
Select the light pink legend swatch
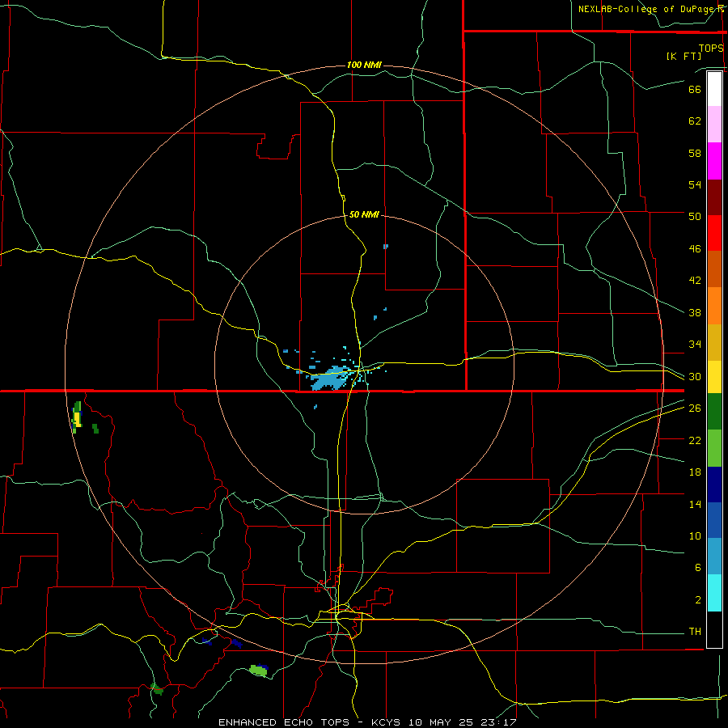point(714,124)
